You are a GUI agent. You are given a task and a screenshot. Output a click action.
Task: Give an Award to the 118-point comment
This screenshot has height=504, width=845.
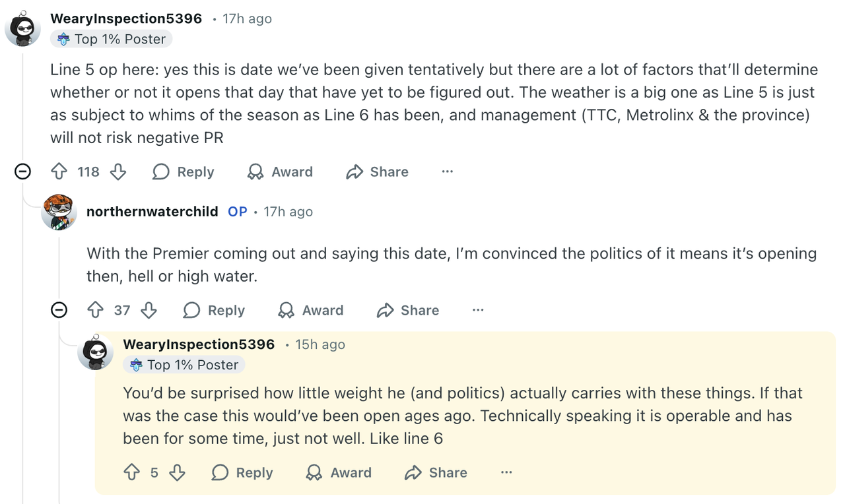coord(280,172)
